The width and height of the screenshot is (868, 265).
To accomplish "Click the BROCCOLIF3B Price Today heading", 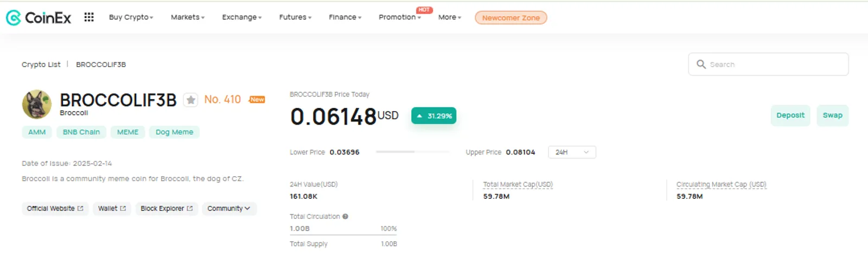I will (329, 94).
